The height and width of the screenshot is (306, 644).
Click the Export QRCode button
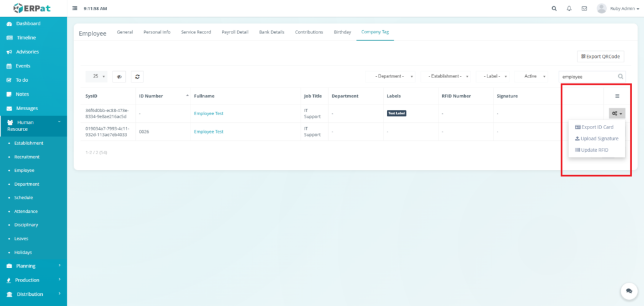[x=601, y=56]
